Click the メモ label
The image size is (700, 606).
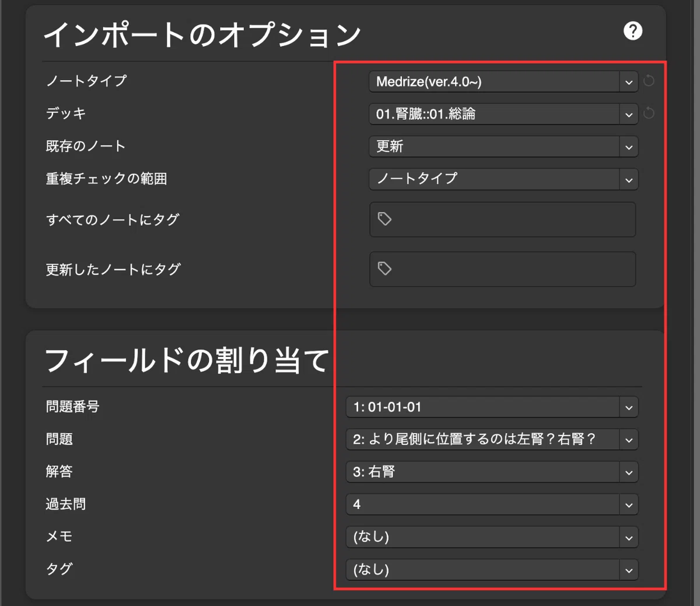point(59,537)
